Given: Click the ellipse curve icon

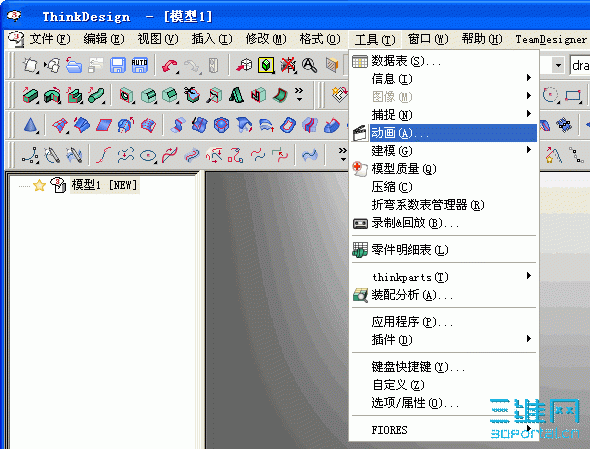Looking at the screenshot, I should click(x=148, y=155).
